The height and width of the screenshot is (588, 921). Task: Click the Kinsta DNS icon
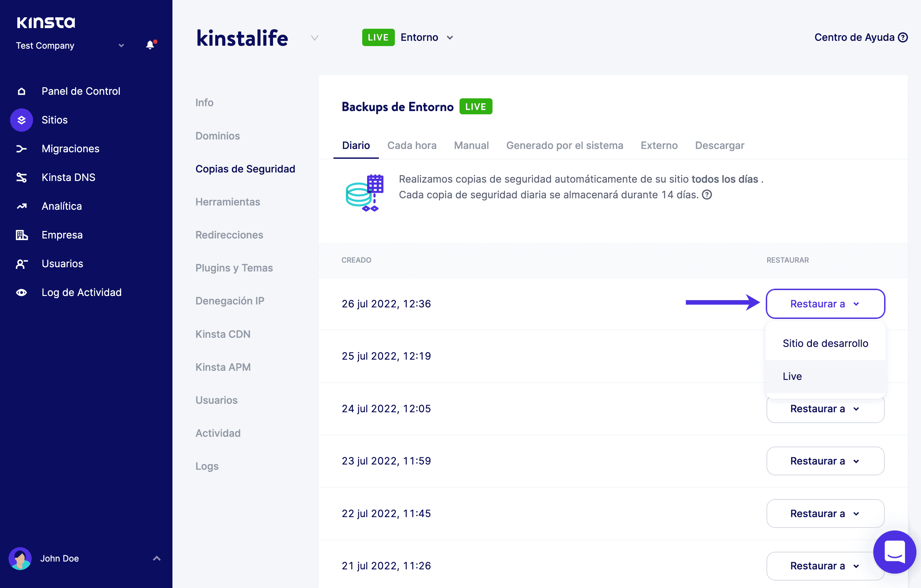22,177
